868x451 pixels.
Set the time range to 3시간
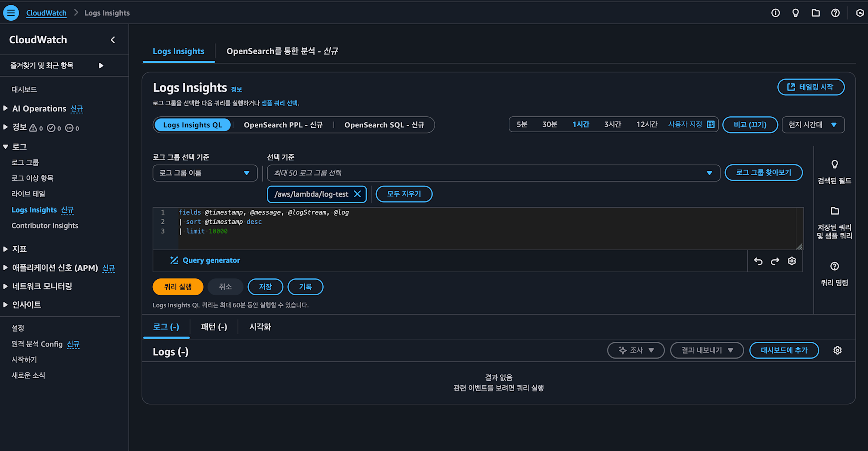click(612, 124)
